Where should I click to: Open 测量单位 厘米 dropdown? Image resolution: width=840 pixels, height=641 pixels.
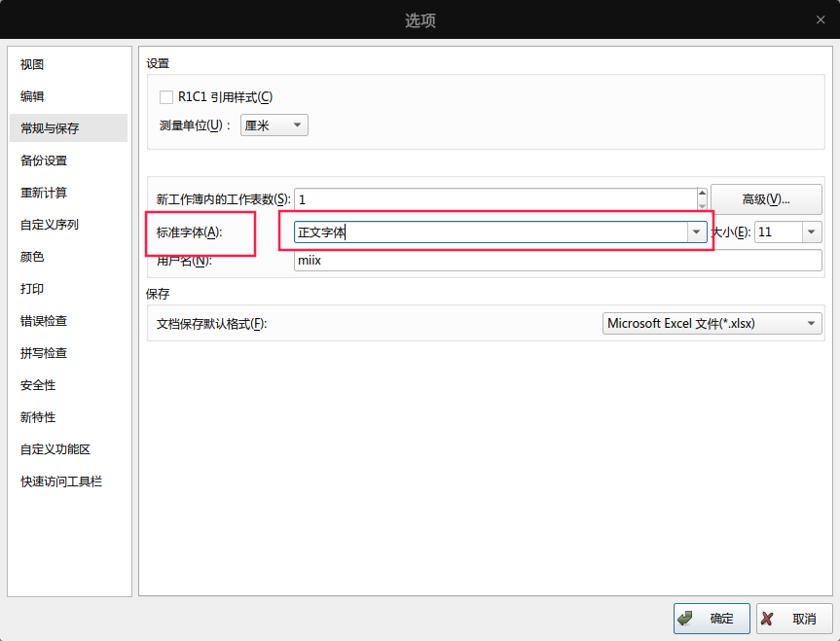pos(274,125)
